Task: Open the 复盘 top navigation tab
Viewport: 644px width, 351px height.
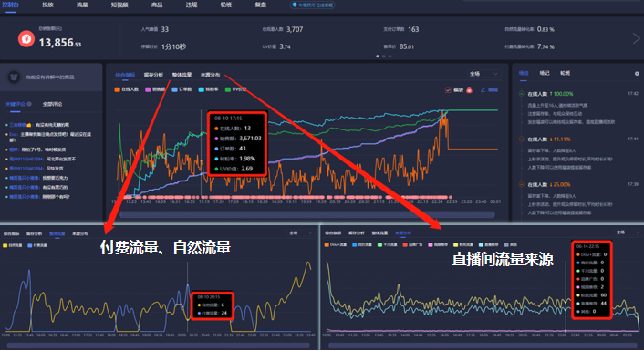Action: pos(261,5)
